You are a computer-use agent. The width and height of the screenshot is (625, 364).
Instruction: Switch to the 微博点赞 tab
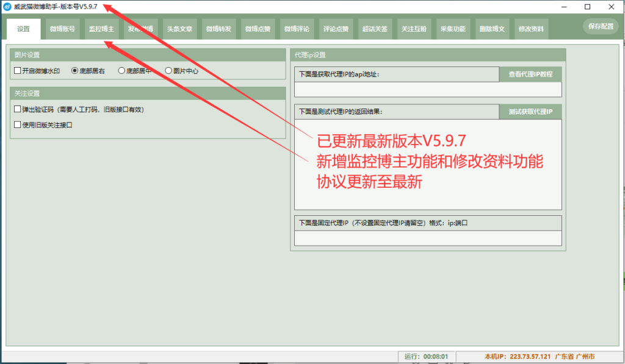(x=258, y=29)
